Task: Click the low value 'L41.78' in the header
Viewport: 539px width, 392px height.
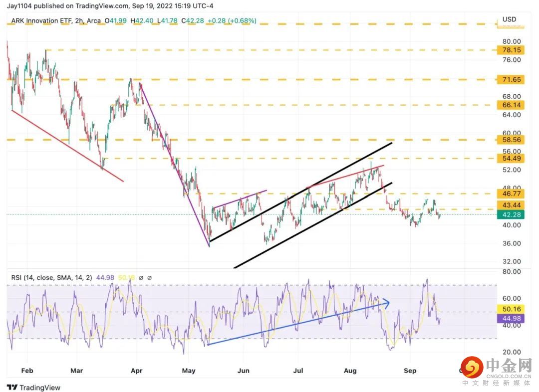Action: pyautogui.click(x=167, y=20)
